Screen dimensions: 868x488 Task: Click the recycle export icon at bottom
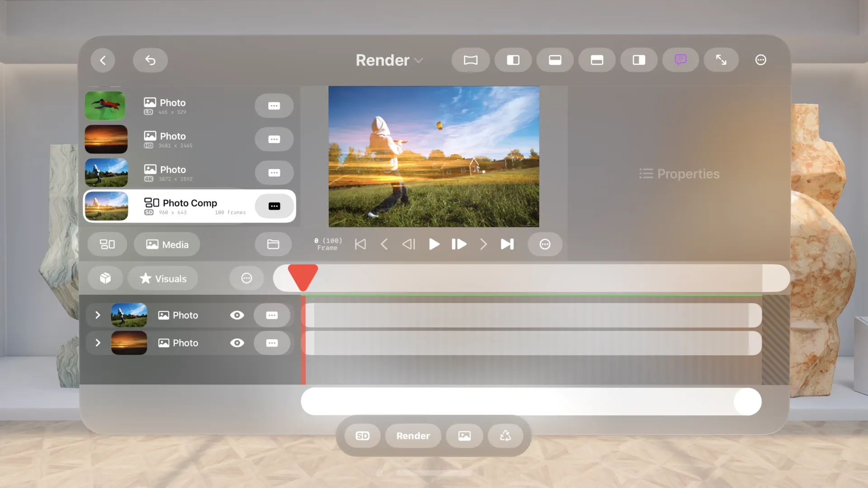click(505, 436)
